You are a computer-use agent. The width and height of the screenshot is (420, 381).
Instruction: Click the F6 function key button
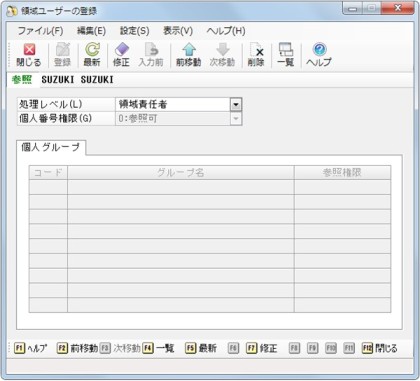click(233, 348)
